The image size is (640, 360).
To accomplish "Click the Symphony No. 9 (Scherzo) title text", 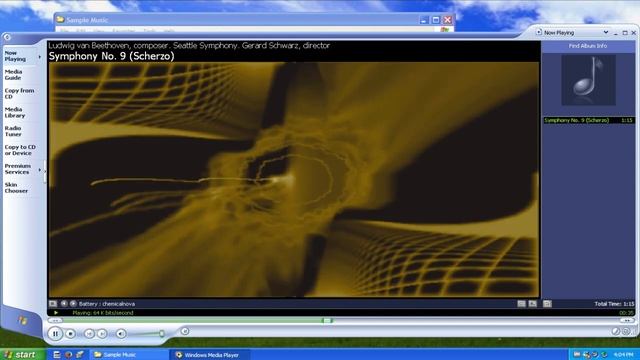I will click(x=111, y=56).
